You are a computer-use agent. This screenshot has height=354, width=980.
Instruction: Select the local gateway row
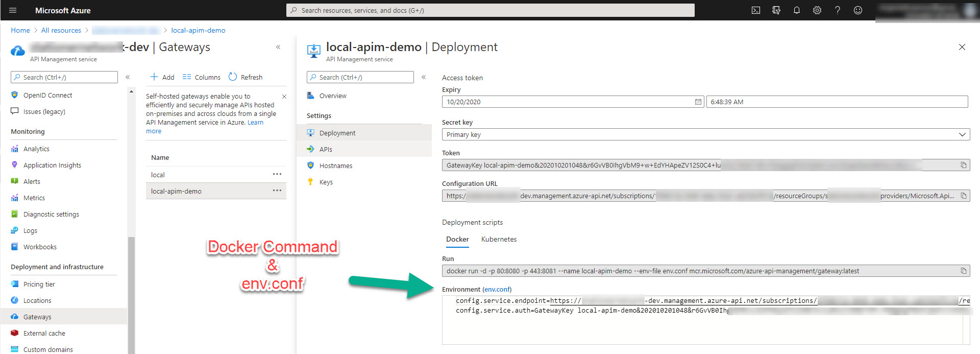click(216, 175)
